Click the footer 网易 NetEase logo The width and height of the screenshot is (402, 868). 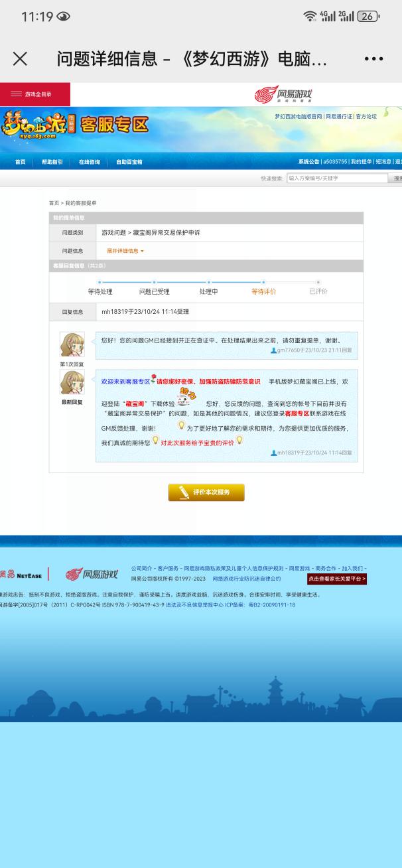(x=21, y=575)
